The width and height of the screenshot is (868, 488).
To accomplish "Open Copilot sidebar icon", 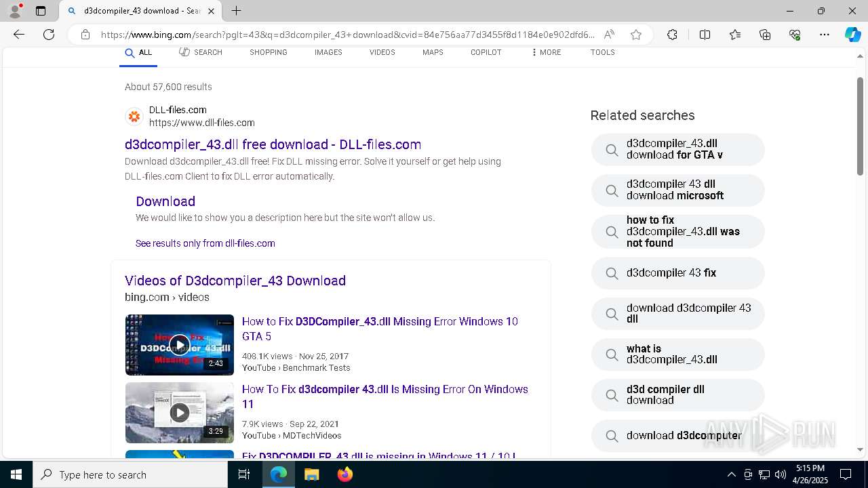I will click(x=852, y=35).
